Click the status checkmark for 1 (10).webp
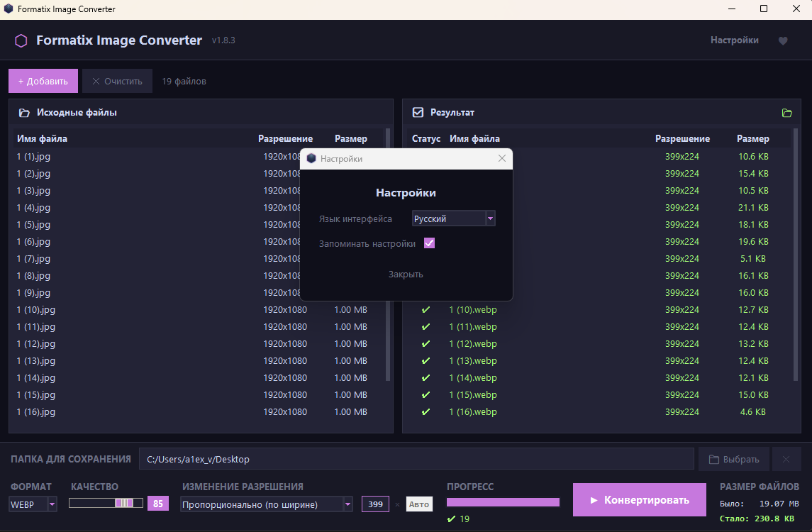Screen dimensions: 812x532 click(x=426, y=310)
